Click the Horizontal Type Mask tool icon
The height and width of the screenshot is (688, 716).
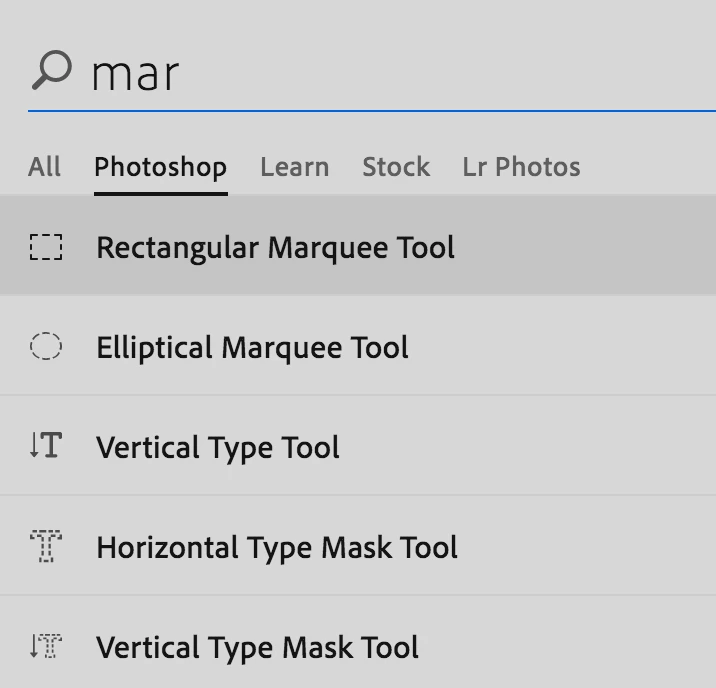tap(46, 547)
